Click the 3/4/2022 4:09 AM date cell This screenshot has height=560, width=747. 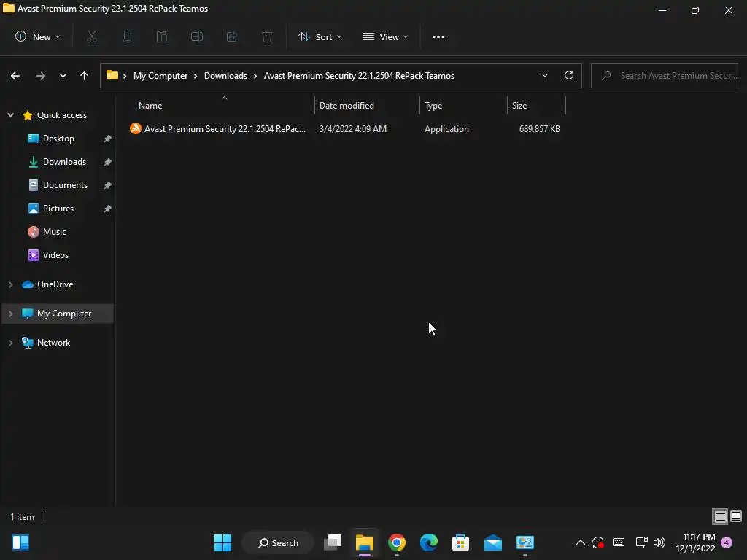(353, 129)
